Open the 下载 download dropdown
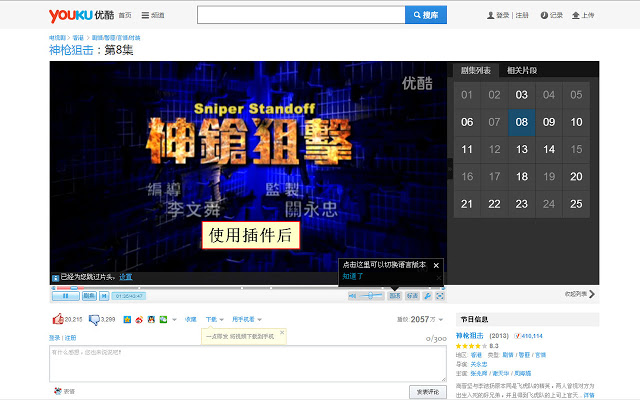 coord(215,320)
